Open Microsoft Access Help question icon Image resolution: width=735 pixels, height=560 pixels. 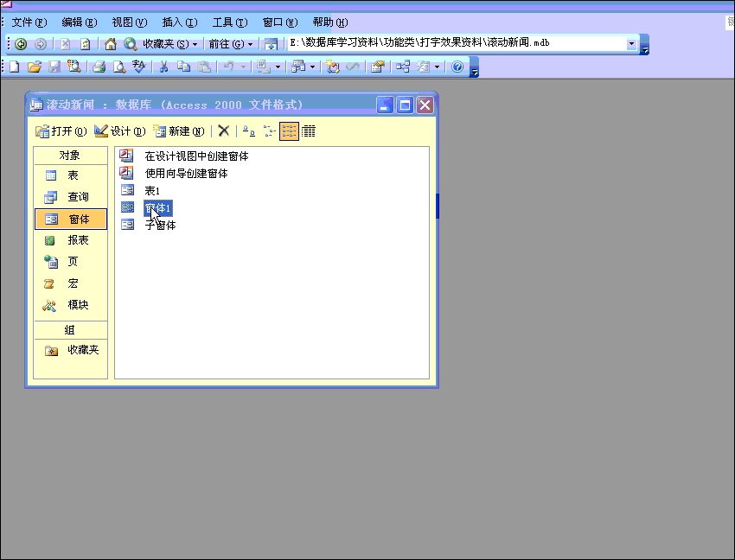coord(457,67)
